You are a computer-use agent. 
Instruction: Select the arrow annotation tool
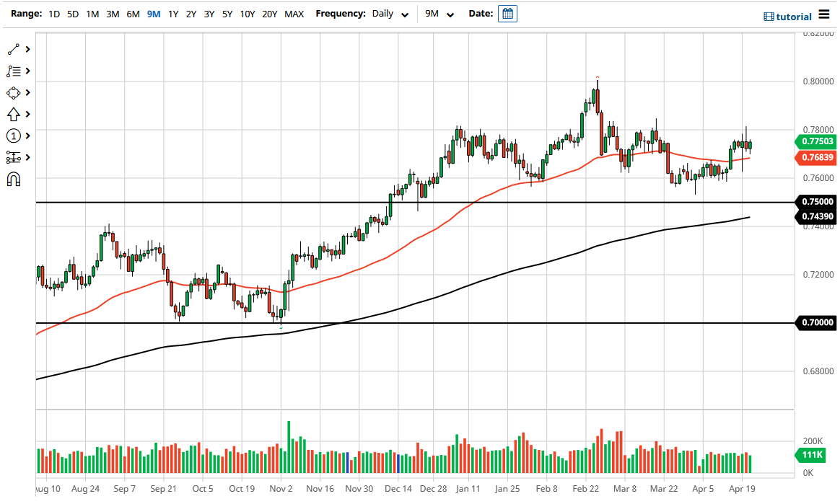pyautogui.click(x=13, y=114)
